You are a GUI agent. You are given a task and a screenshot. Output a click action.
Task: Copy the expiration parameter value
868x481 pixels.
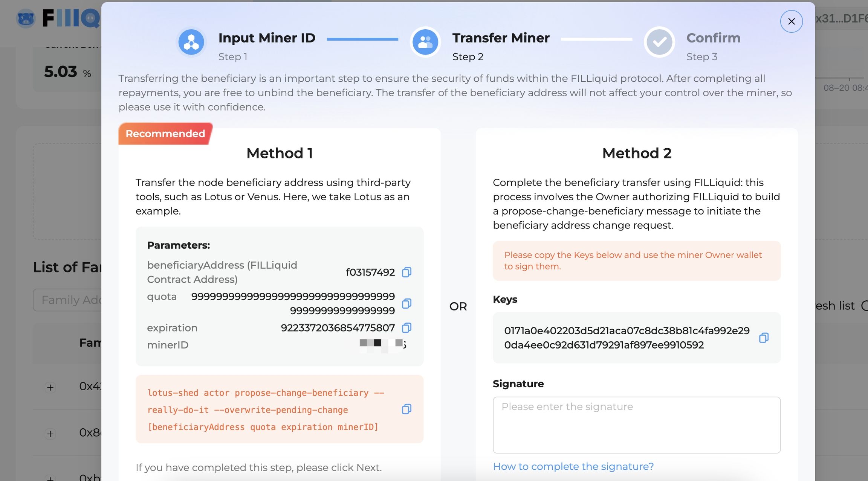pyautogui.click(x=406, y=328)
